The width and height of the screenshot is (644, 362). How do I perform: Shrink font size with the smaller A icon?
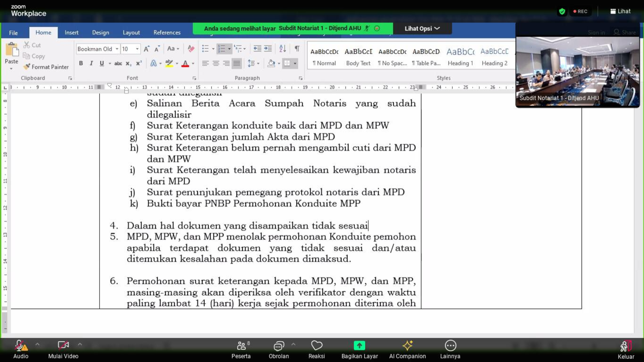click(157, 49)
